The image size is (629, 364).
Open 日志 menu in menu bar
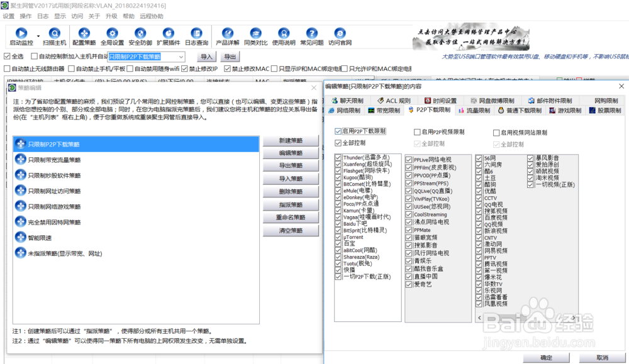(x=43, y=16)
